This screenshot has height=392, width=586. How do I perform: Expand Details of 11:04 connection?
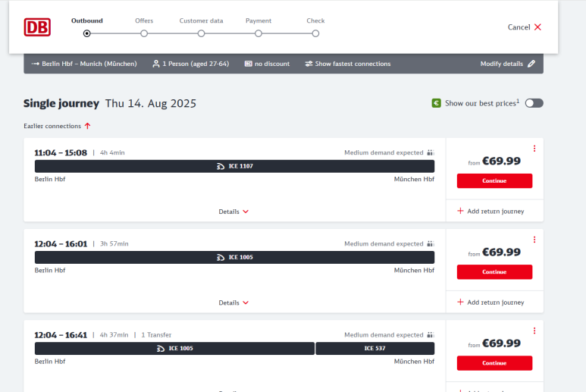(x=229, y=212)
